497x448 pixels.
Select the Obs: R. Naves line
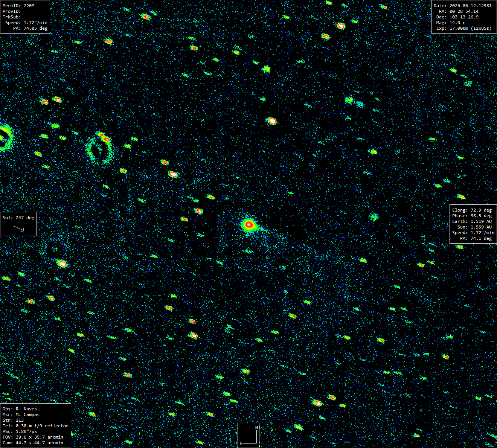(20, 409)
